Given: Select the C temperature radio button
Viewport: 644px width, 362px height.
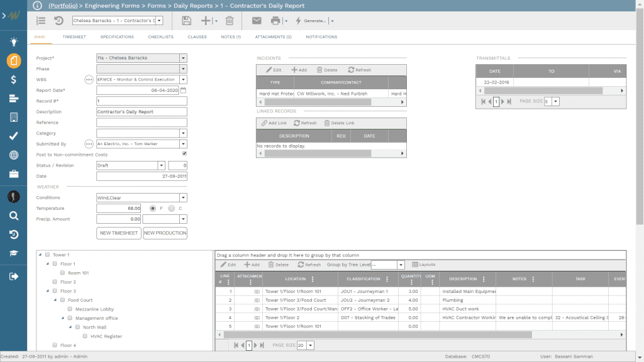Looking at the screenshot, I should pyautogui.click(x=172, y=209).
